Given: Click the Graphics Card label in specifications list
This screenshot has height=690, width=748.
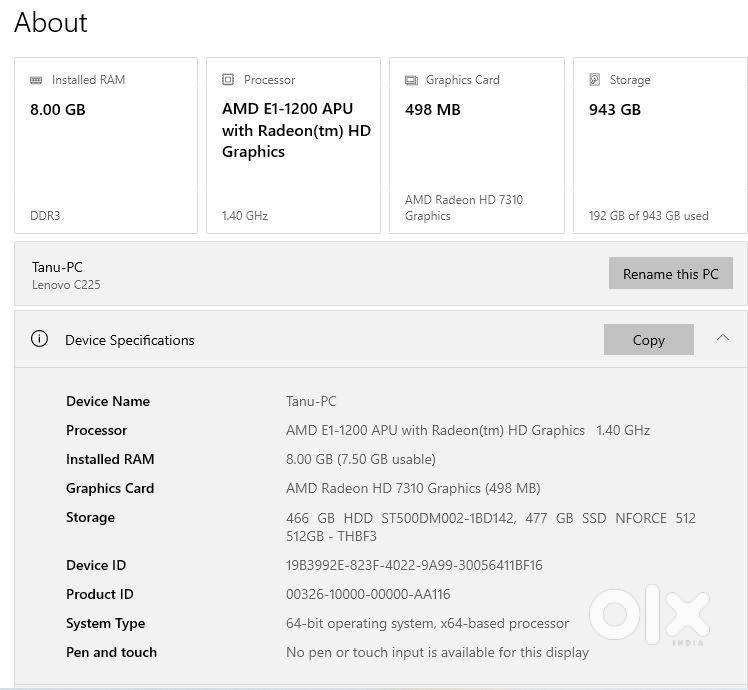Looking at the screenshot, I should pyautogui.click(x=110, y=488).
